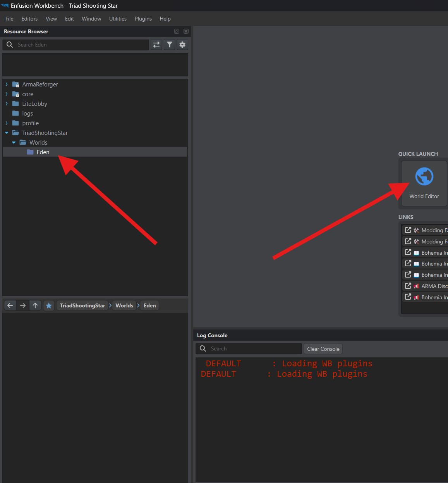The height and width of the screenshot is (483, 448).
Task: Go up one folder level arrow
Action: [35, 305]
